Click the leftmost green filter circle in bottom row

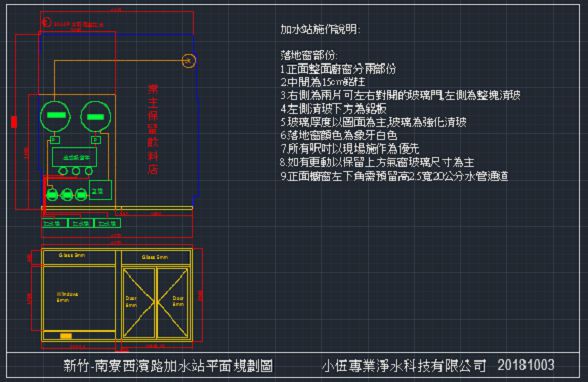pyautogui.click(x=52, y=194)
